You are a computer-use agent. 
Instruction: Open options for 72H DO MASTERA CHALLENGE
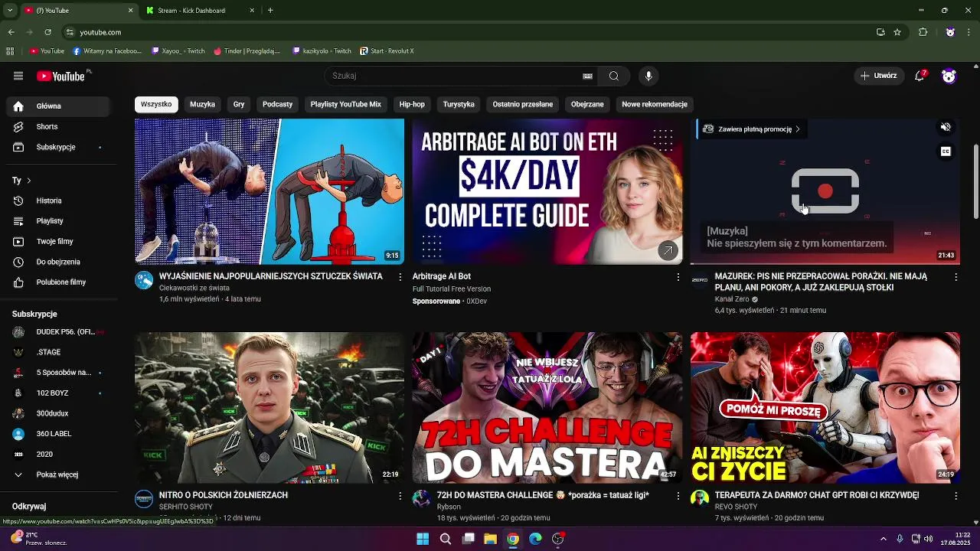678,496
